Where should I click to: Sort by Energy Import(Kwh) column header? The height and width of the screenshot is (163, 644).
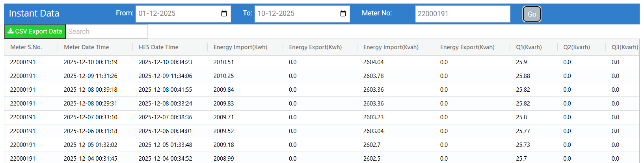(240, 47)
